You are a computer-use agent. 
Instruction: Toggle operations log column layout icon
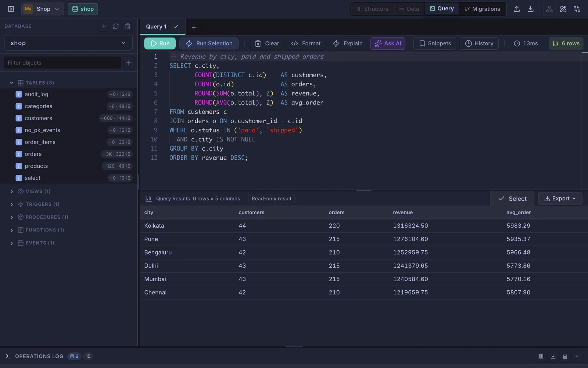[541, 356]
